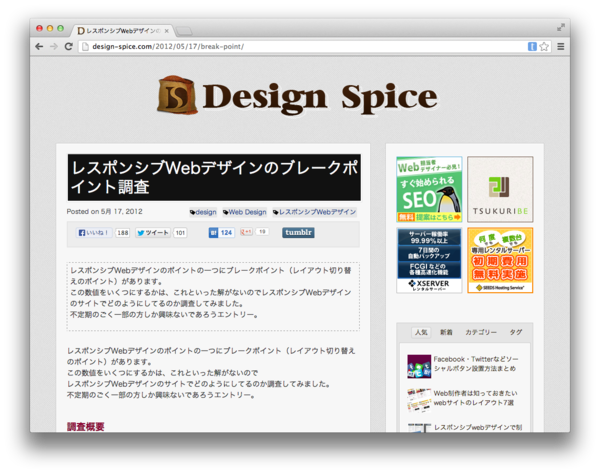600x474 pixels.
Task: Click the Twitter ツイート button
Action: click(x=152, y=233)
